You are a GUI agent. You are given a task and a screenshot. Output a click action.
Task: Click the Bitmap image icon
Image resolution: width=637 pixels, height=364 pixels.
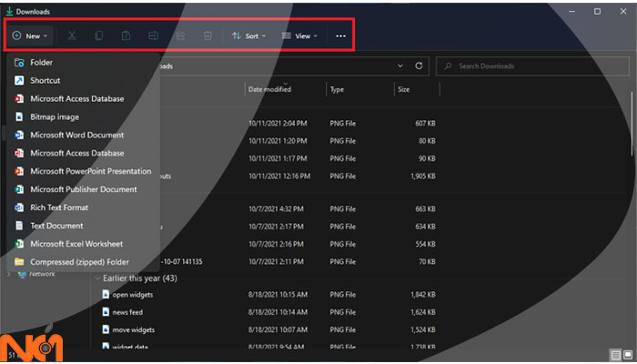(x=19, y=116)
